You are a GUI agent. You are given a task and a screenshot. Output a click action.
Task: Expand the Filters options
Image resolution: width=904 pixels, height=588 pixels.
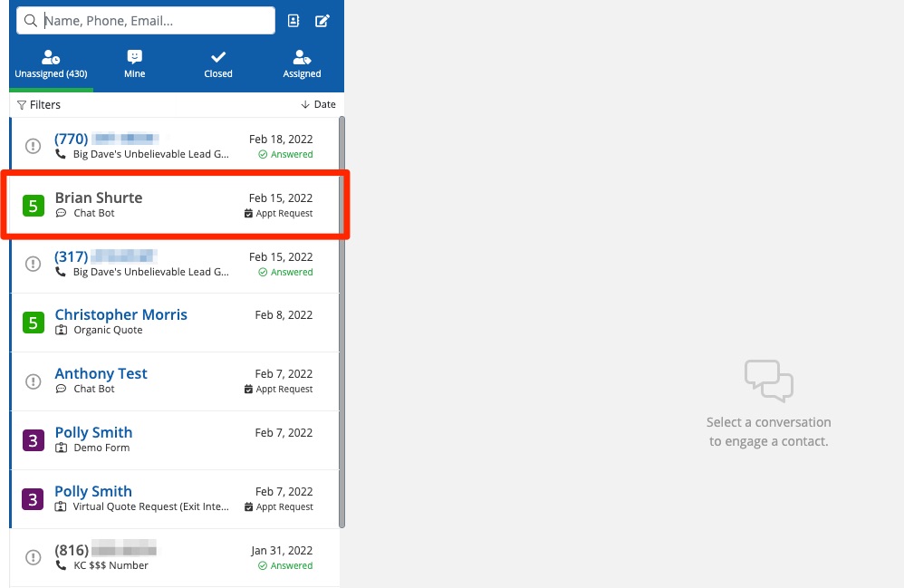point(39,105)
